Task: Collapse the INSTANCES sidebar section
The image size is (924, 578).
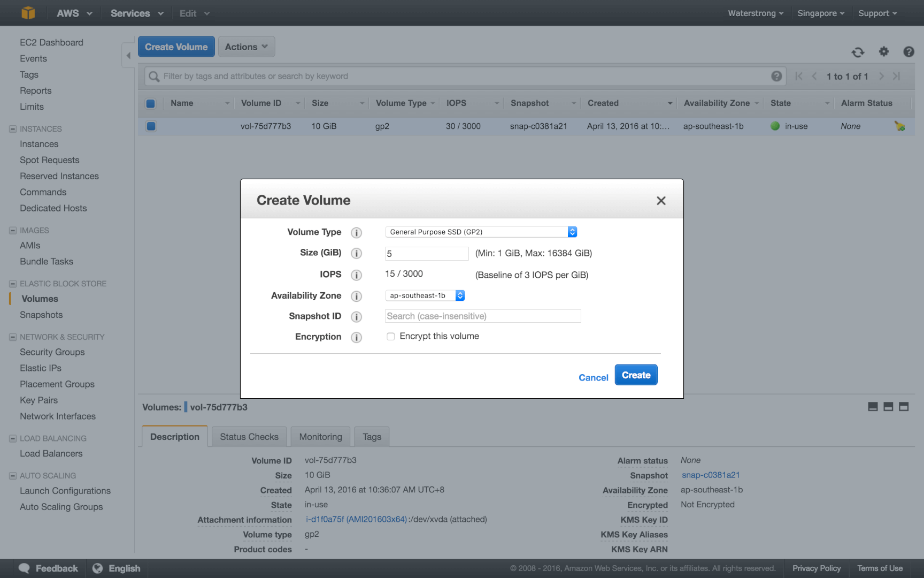Action: point(12,129)
